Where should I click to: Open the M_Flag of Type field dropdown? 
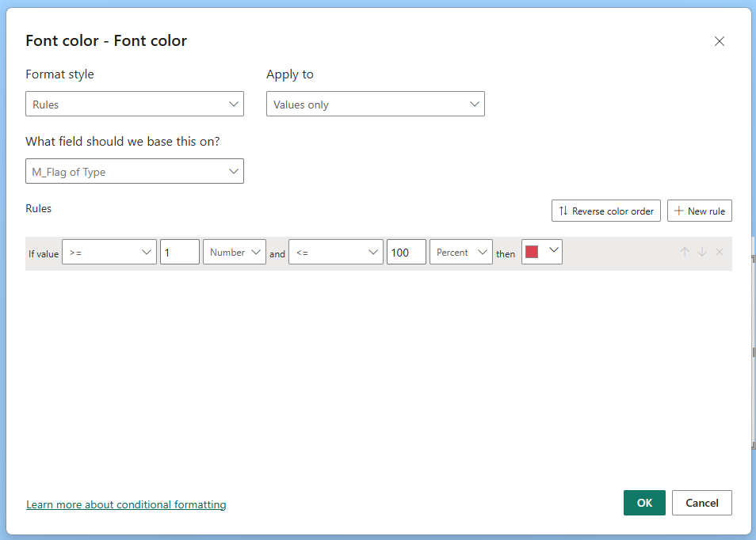[x=135, y=172]
